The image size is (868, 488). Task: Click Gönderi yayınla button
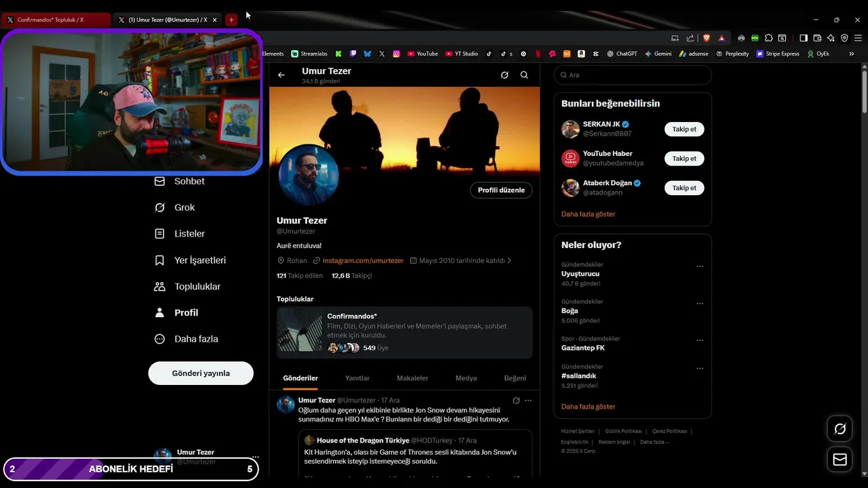point(201,373)
